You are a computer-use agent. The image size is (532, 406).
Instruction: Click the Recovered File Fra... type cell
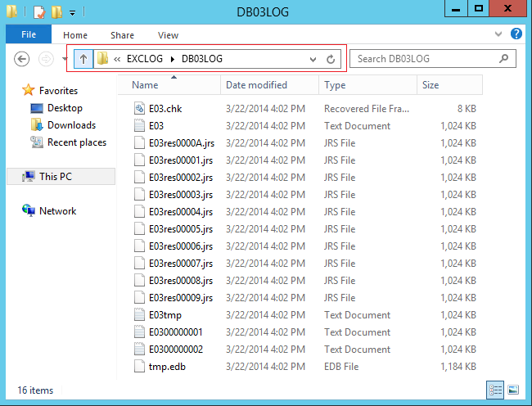click(x=367, y=109)
